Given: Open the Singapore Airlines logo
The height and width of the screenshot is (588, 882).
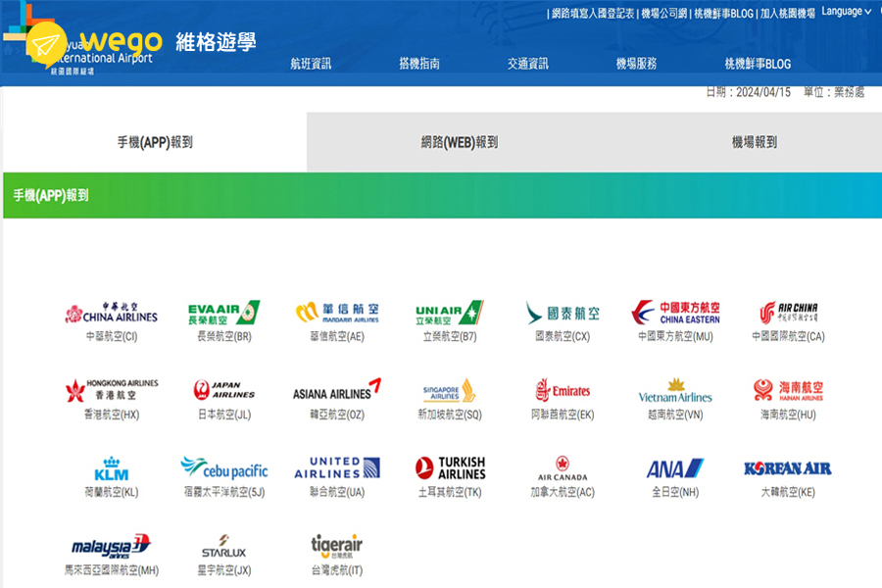Looking at the screenshot, I should (449, 390).
